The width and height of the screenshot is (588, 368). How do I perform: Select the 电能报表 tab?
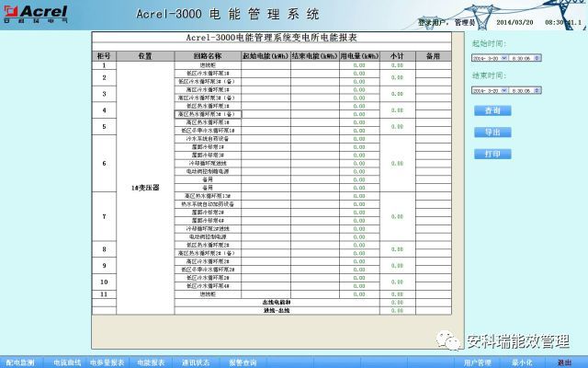152,362
